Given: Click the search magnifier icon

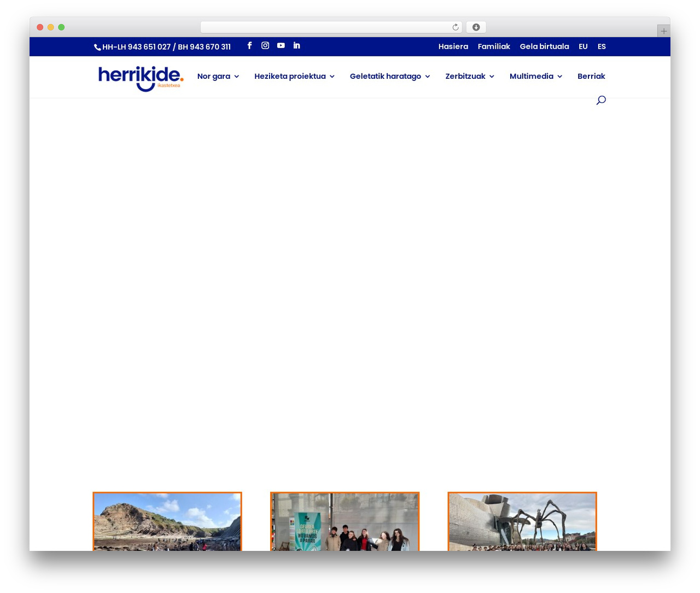Looking at the screenshot, I should coord(601,100).
